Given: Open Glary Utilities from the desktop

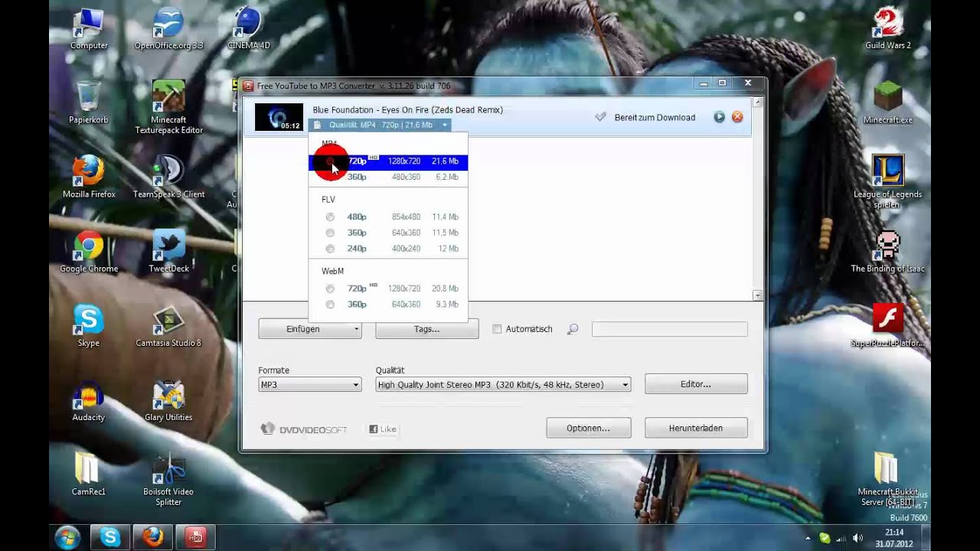Looking at the screenshot, I should [168, 400].
